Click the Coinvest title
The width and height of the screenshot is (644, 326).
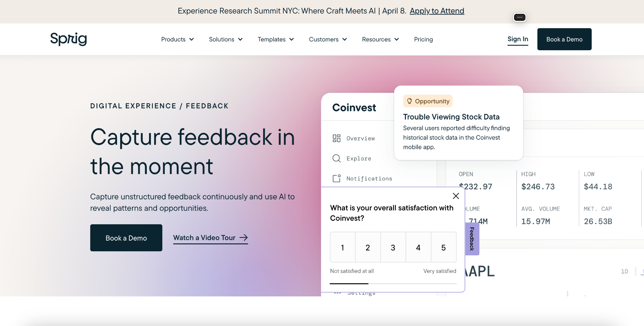pyautogui.click(x=354, y=108)
